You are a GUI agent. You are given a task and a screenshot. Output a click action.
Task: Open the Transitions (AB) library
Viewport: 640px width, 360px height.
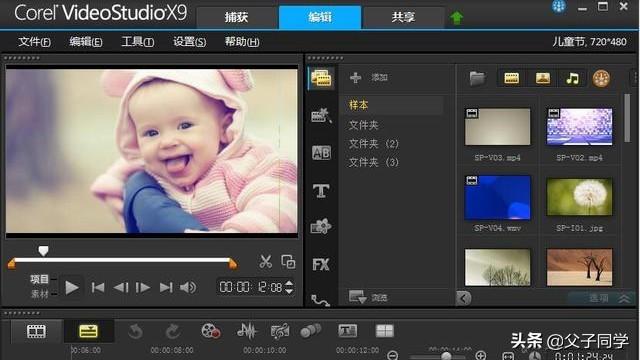321,153
